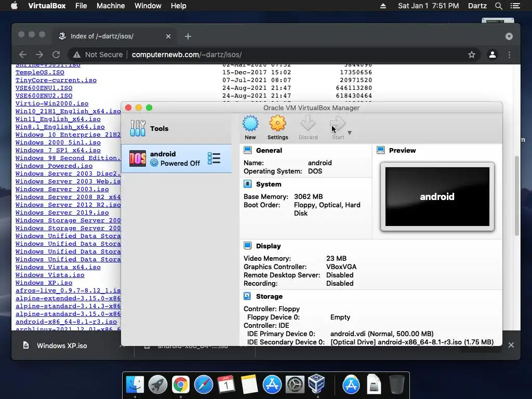The height and width of the screenshot is (399, 532).
Task: Click the Discard toolbar icon
Action: 308,124
